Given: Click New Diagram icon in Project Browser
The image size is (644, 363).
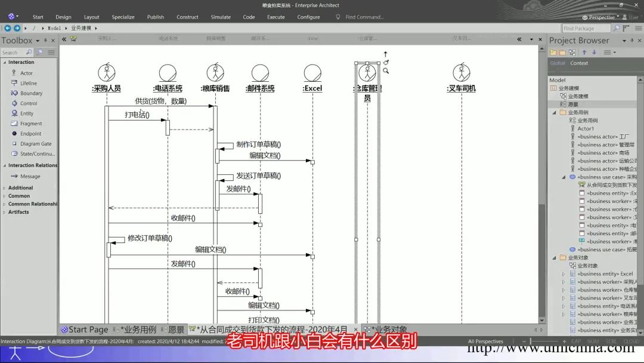Looking at the screenshot, I should click(572, 52).
